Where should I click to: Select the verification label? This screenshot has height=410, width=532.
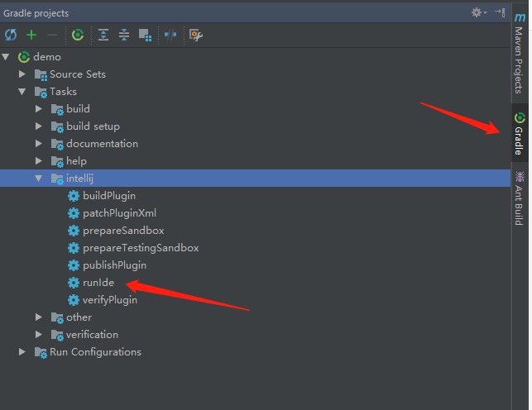(x=92, y=335)
